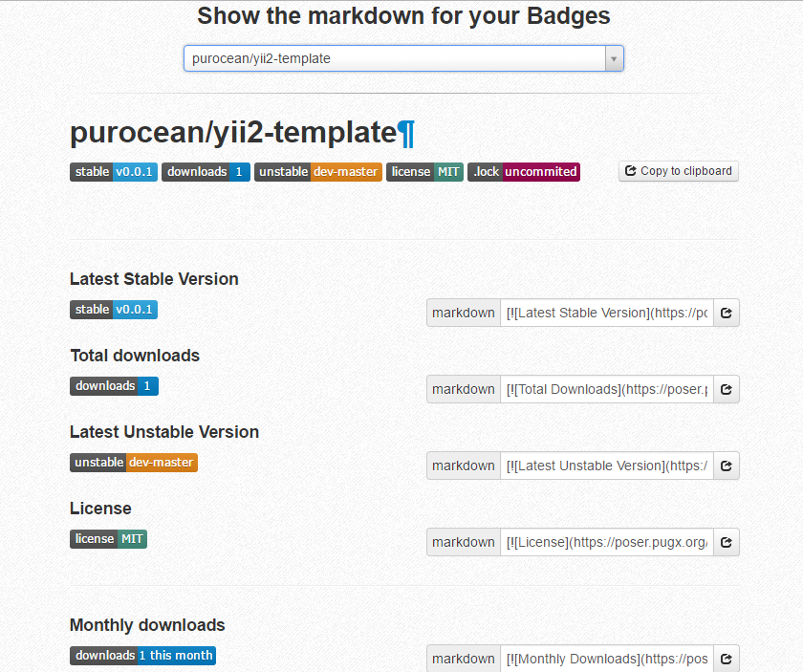This screenshot has height=672, width=803.
Task: Copy the Monthly Downloads markdown
Action: point(727,659)
